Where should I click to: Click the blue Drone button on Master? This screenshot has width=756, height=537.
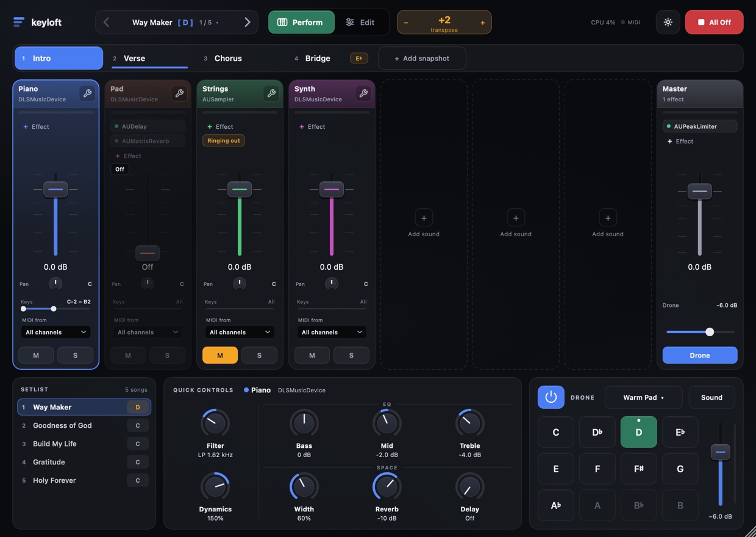pos(700,355)
